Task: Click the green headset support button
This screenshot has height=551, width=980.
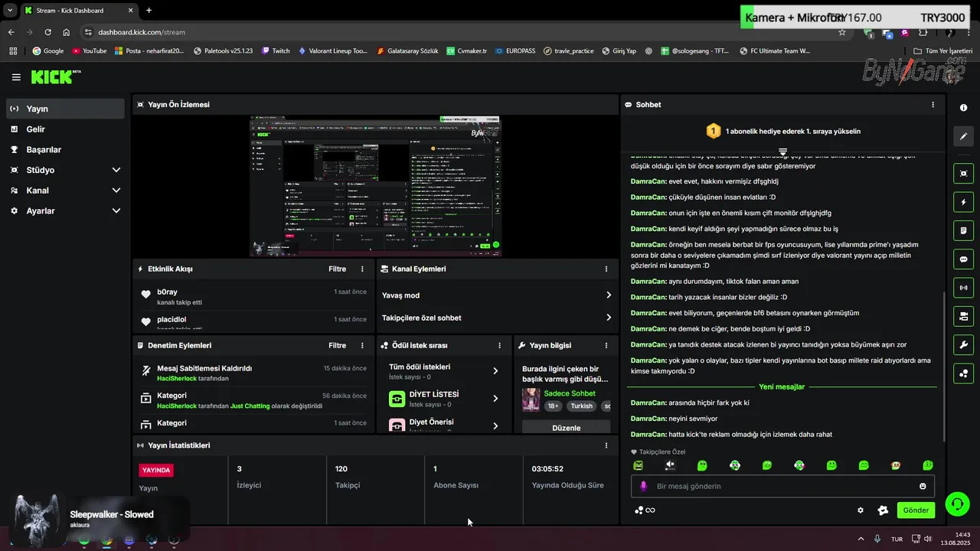Action: click(x=957, y=504)
